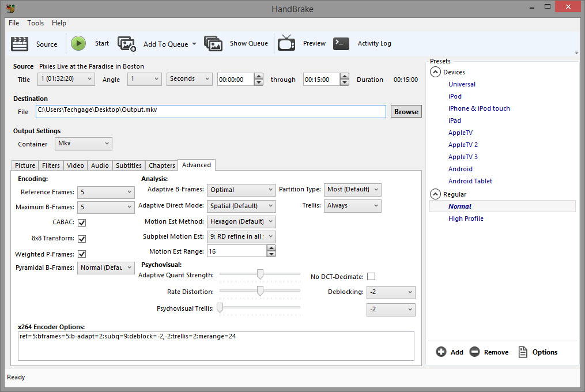585x392 pixels.
Task: Open the Help menu
Action: click(x=59, y=23)
